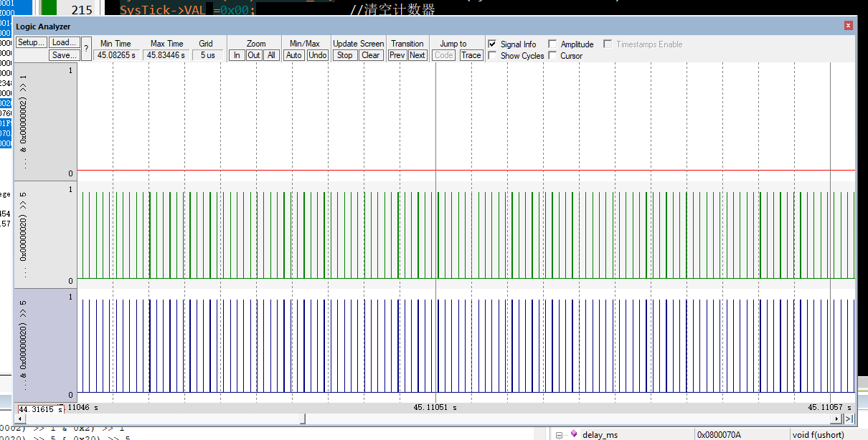Zoom Out of the signal timeline

point(253,54)
